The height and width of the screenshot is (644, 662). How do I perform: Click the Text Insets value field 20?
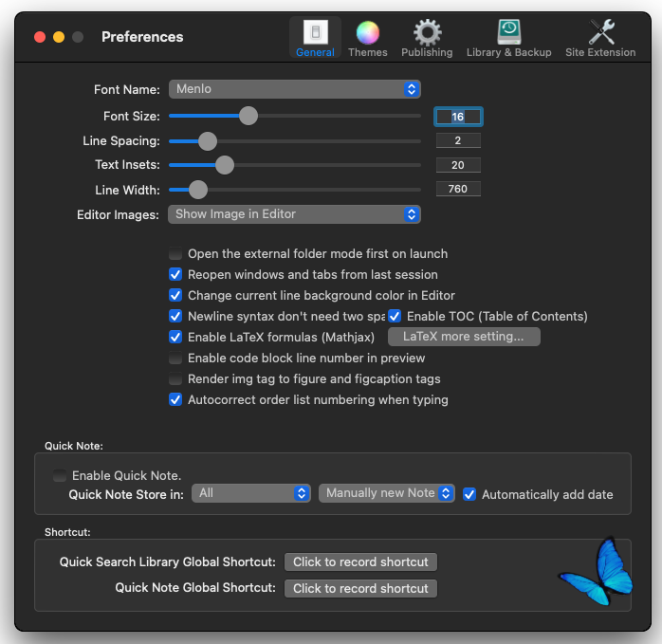tap(458, 165)
